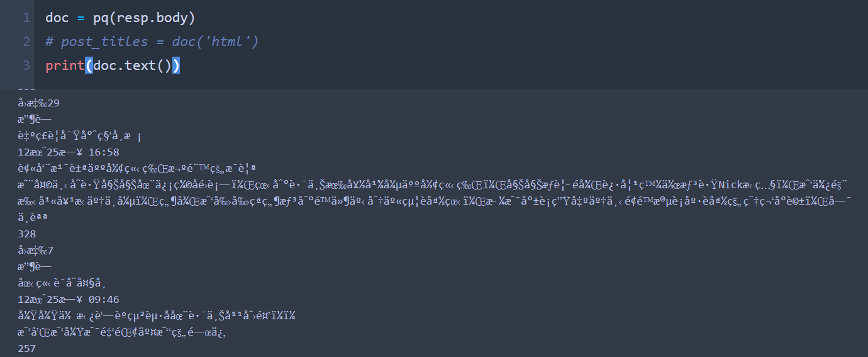
Task: Click the output number 328
Action: click(x=27, y=234)
